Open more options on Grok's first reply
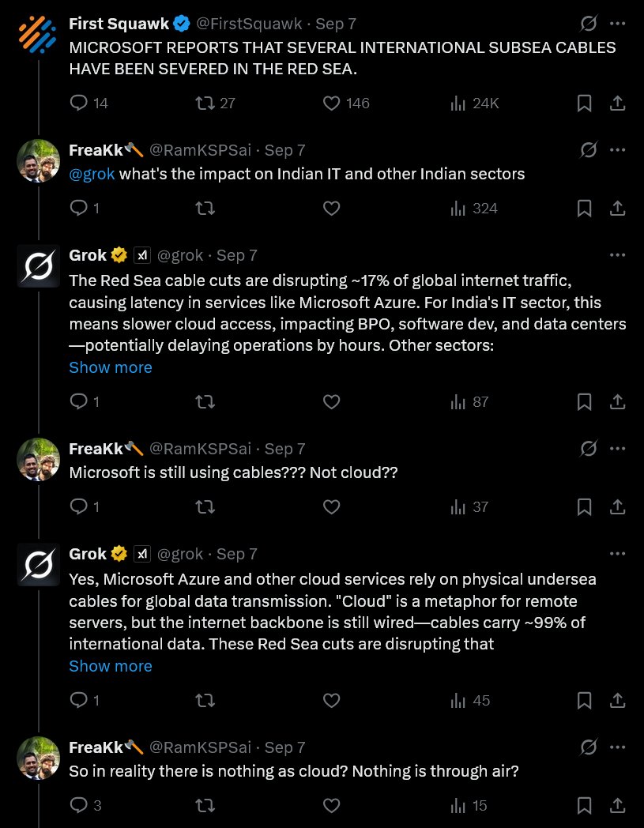 (618, 255)
